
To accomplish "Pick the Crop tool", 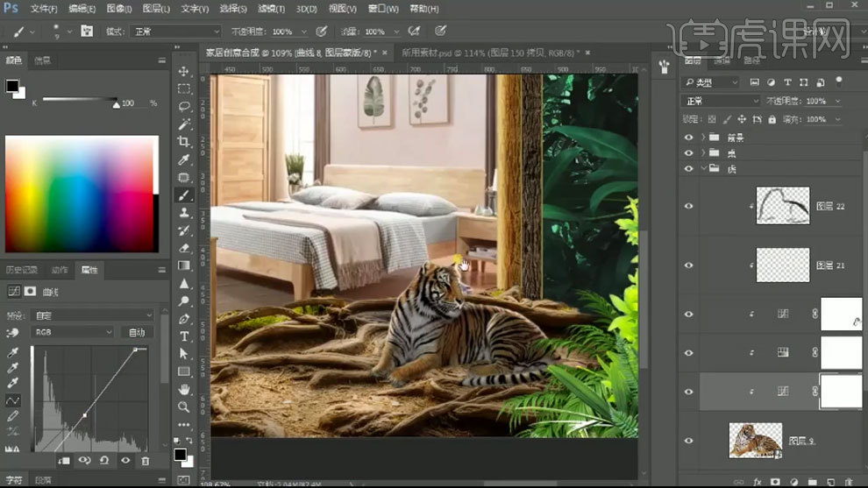I will (184, 142).
